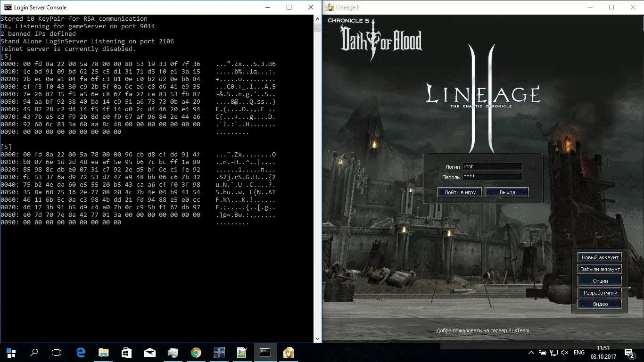Open Task View on the taskbar
Image resolution: width=644 pixels, height=362 pixels.
(57, 352)
